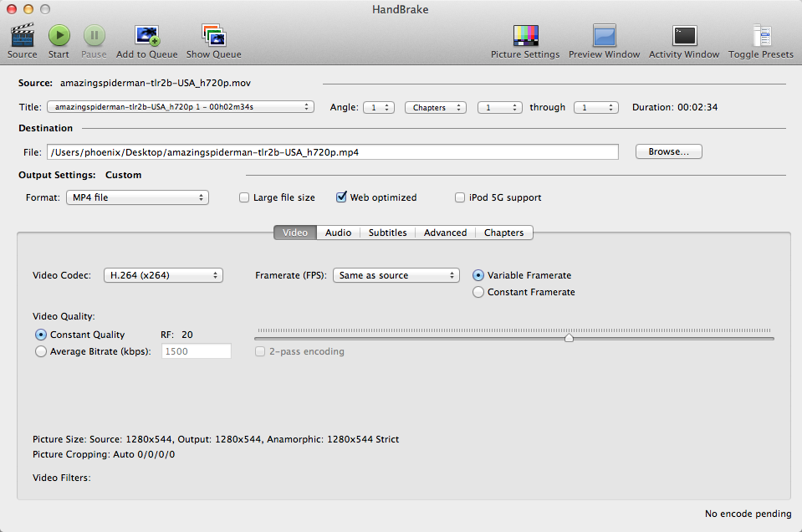Screen dimensions: 802x532
Task: Open the Chapters range type dropdown
Action: click(x=436, y=107)
